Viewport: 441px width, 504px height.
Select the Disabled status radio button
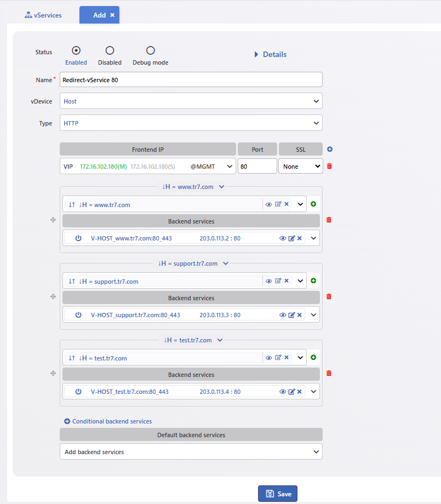[110, 50]
